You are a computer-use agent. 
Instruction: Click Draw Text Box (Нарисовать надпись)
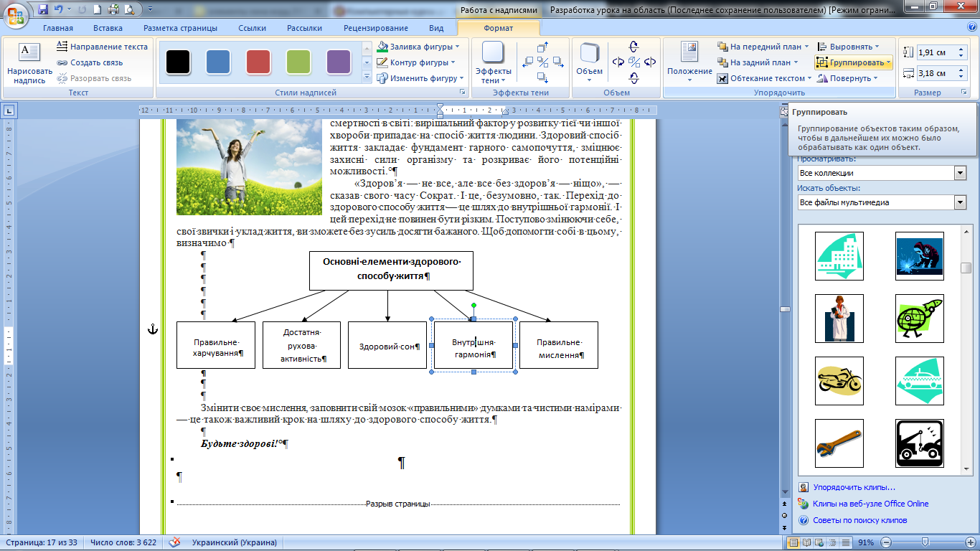29,63
